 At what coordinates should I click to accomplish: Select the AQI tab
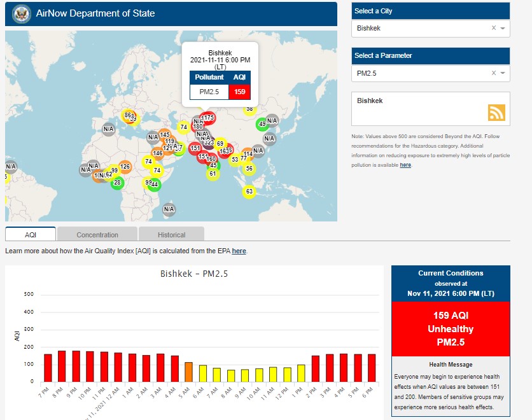click(31, 235)
